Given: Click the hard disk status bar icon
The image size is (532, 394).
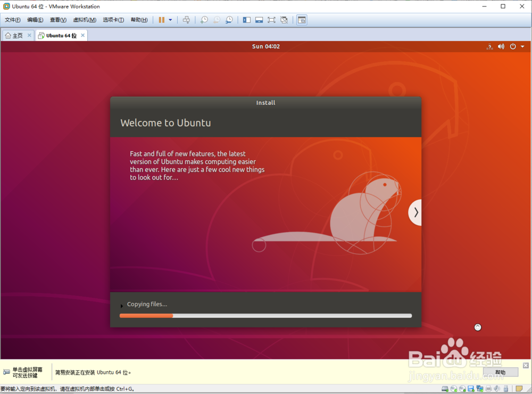Looking at the screenshot, I should tap(445, 389).
